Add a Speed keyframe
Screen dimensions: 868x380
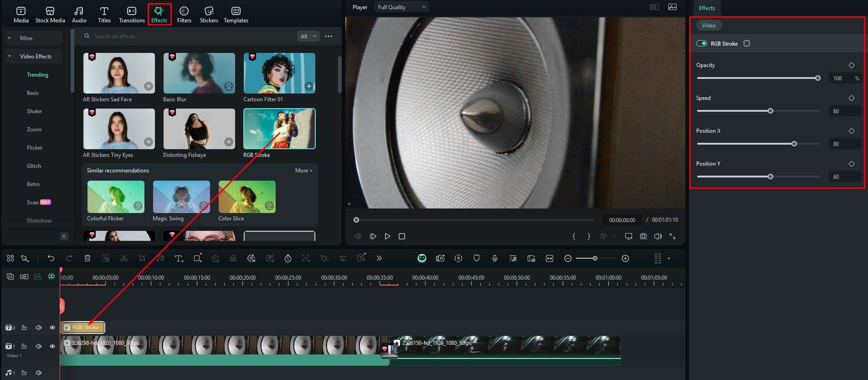tap(852, 98)
